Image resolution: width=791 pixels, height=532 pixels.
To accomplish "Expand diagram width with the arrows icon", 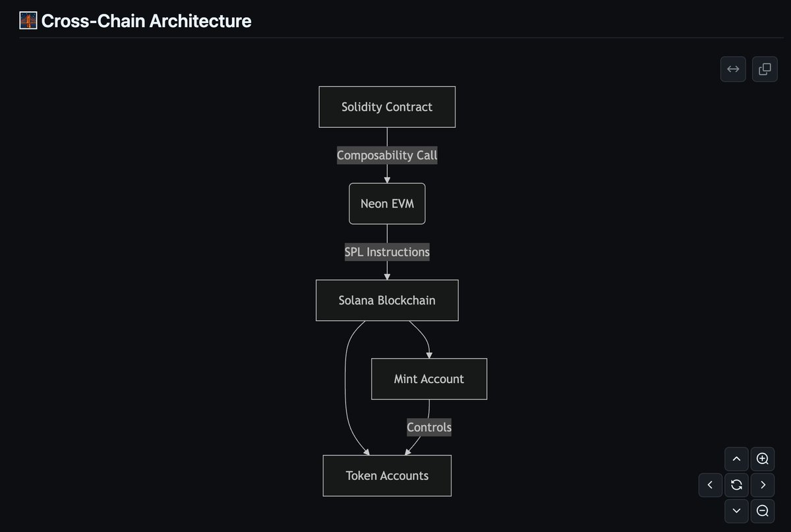I will [x=733, y=69].
